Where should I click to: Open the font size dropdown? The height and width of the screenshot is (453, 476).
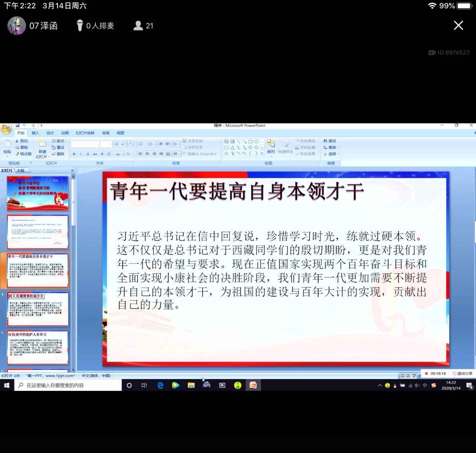coord(110,144)
